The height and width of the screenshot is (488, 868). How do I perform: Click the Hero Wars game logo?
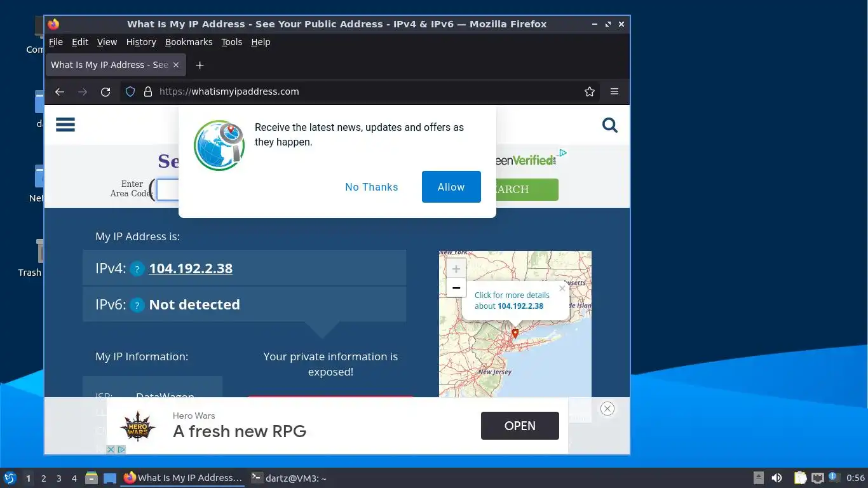(138, 426)
